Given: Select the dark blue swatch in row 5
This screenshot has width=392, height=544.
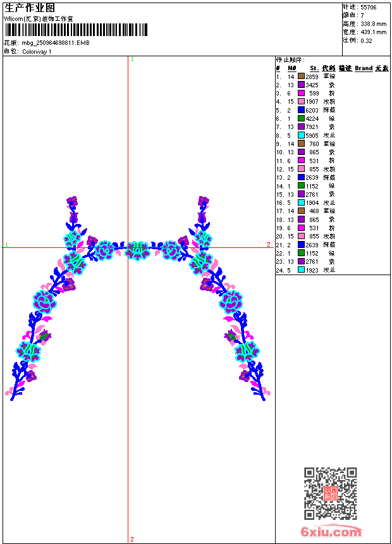Looking at the screenshot, I should [301, 110].
